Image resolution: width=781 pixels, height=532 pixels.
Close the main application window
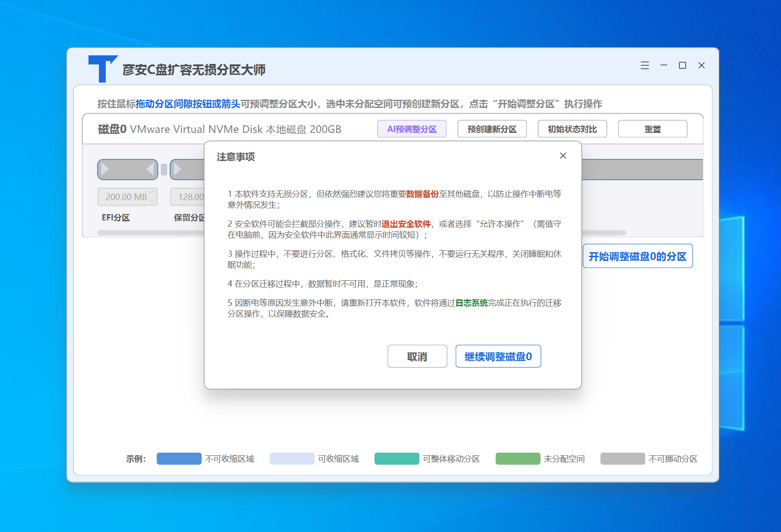(701, 66)
